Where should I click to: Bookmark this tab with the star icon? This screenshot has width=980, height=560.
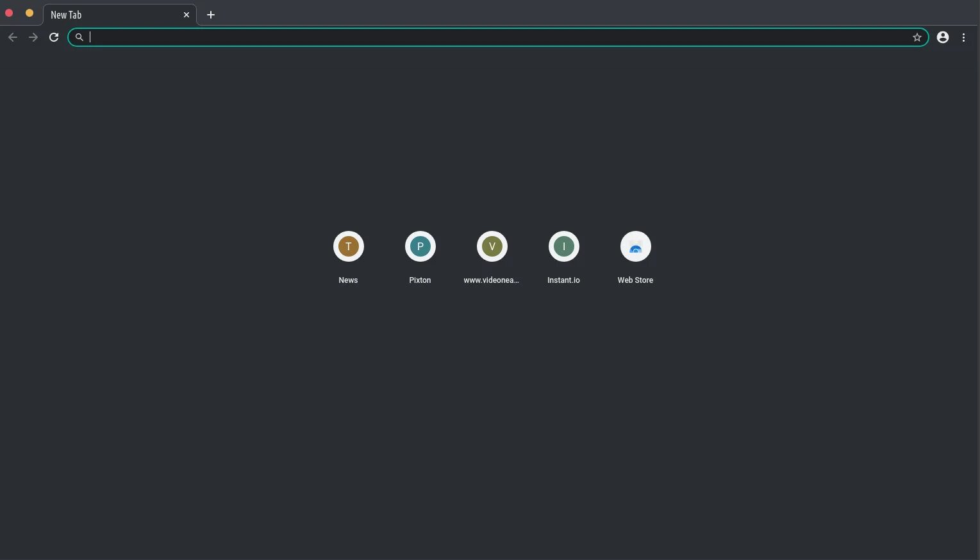(x=917, y=37)
